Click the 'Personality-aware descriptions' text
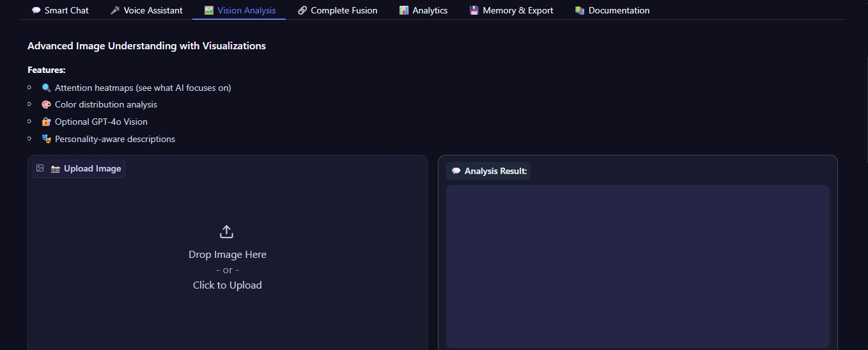The width and height of the screenshot is (868, 350). click(115, 139)
